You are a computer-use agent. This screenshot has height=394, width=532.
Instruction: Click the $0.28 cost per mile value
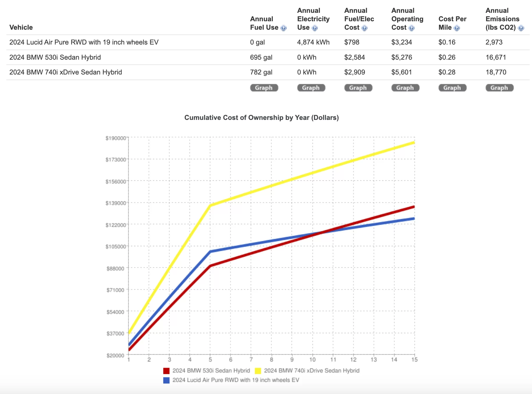point(447,72)
